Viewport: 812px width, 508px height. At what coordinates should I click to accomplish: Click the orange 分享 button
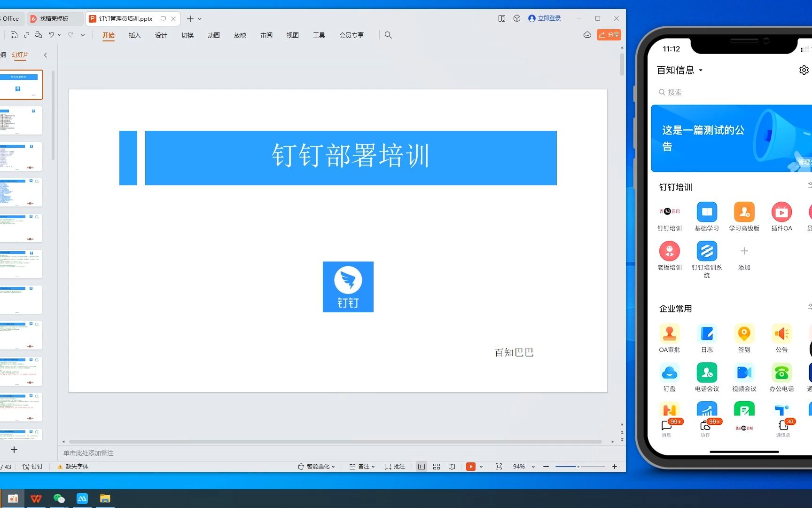point(609,35)
